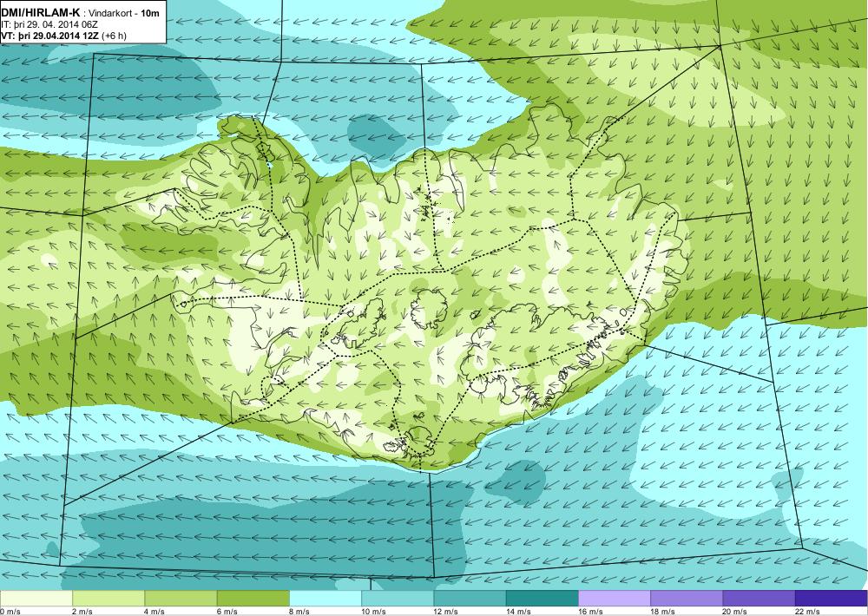Select the light green 2–4 m/s legend swatch
The height and width of the screenshot is (616, 868).
108,599
